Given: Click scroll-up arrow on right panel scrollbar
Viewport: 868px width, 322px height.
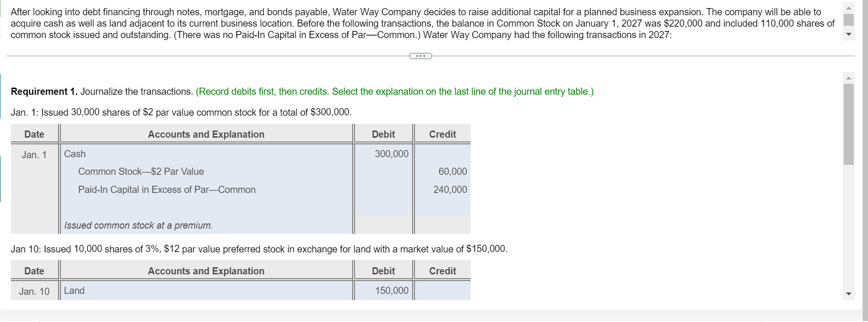Looking at the screenshot, I should [849, 78].
